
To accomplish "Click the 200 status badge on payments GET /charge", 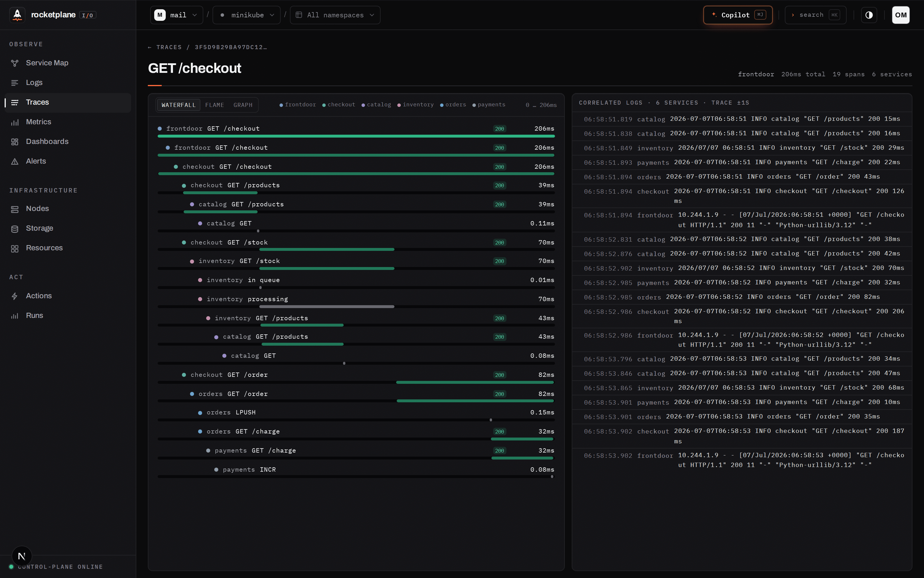I will (x=500, y=451).
